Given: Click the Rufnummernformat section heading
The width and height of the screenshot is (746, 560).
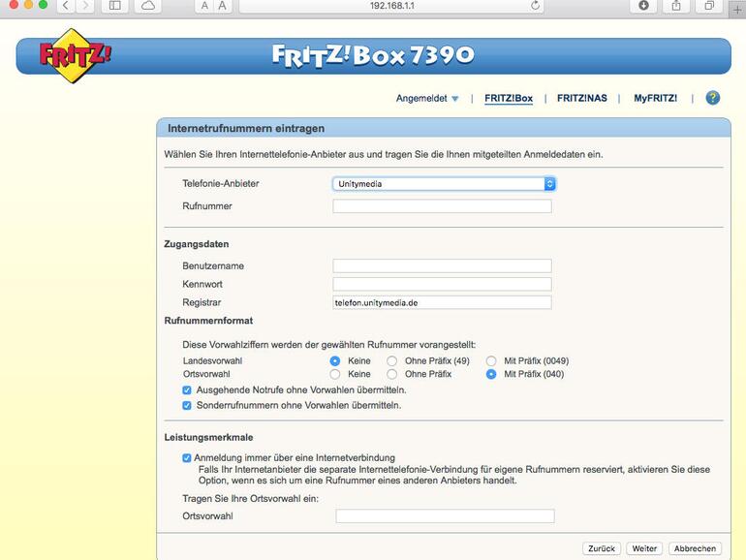Looking at the screenshot, I should click(x=208, y=321).
